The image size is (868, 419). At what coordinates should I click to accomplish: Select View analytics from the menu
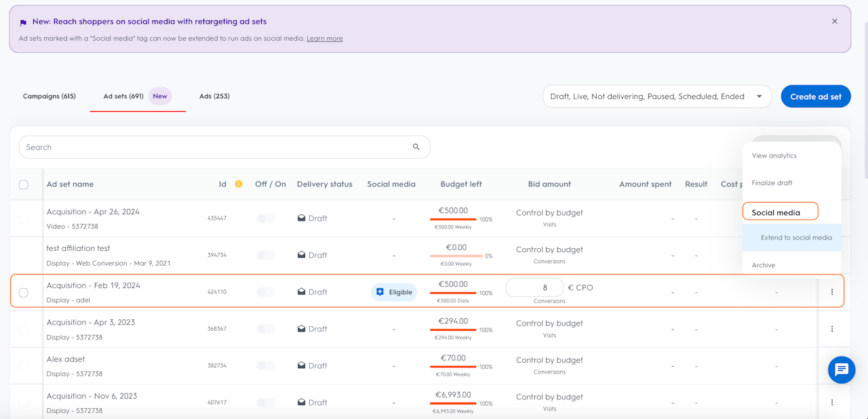774,156
